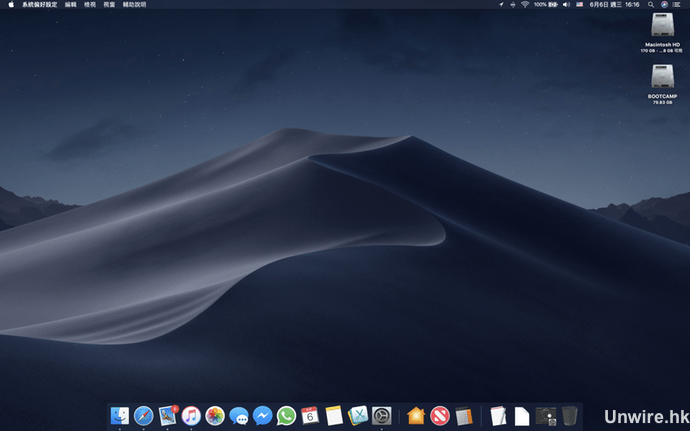Click the BOOTCAMP label text
The width and height of the screenshot is (690, 431).
point(662,96)
